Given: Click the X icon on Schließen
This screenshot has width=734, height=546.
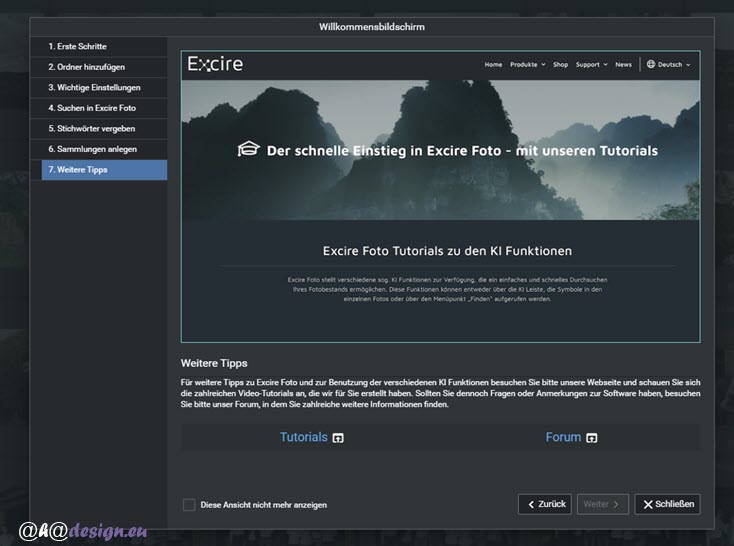Looking at the screenshot, I should click(648, 505).
